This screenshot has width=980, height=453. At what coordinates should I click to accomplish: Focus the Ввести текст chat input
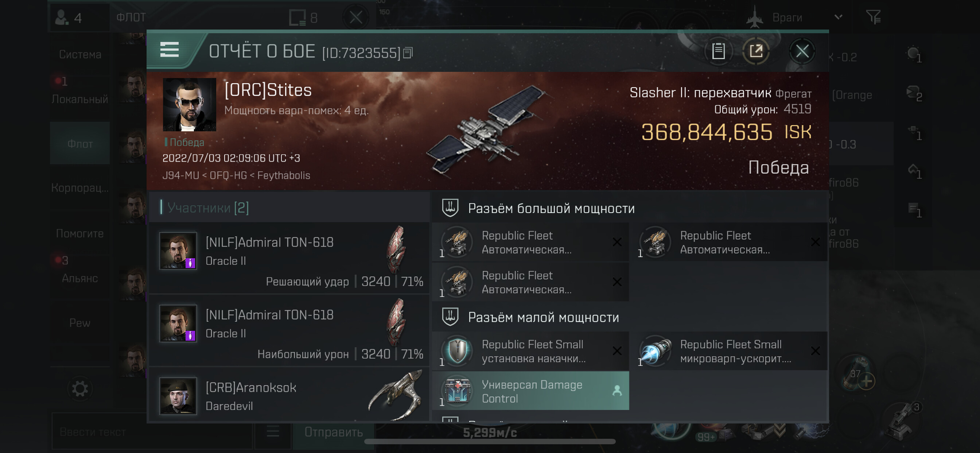point(152,432)
